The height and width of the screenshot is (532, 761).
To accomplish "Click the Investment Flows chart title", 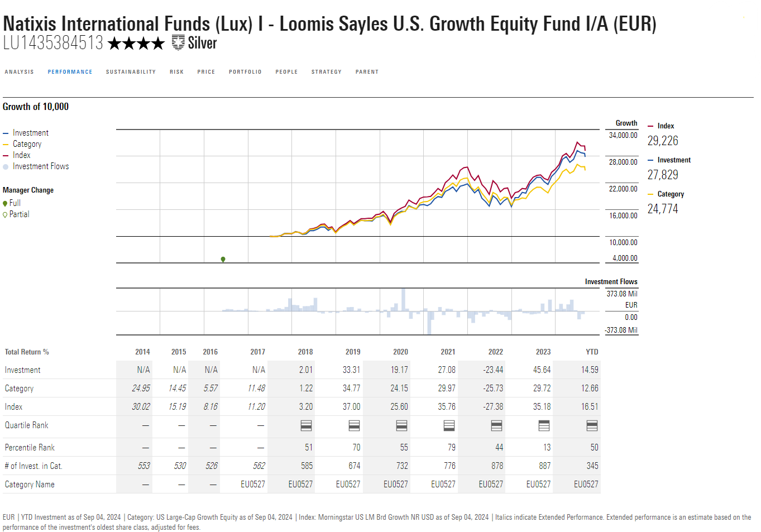I will [x=611, y=282].
